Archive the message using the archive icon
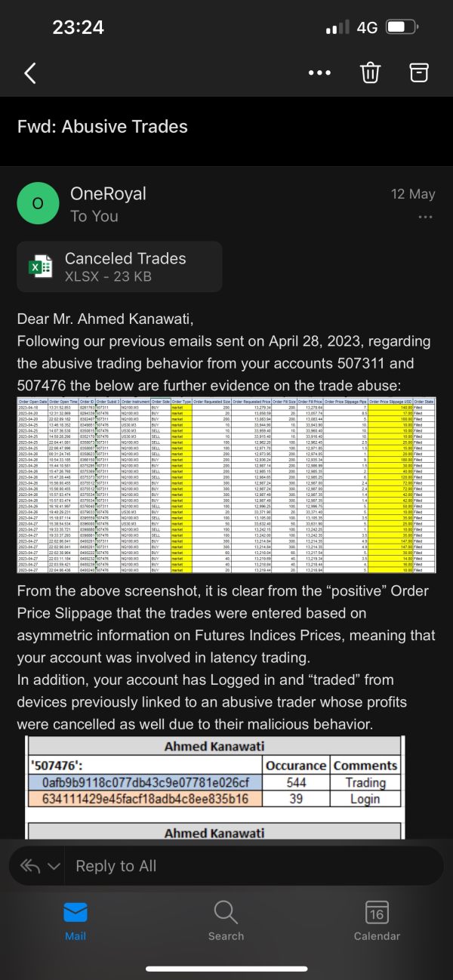The height and width of the screenshot is (980, 453). [x=418, y=72]
